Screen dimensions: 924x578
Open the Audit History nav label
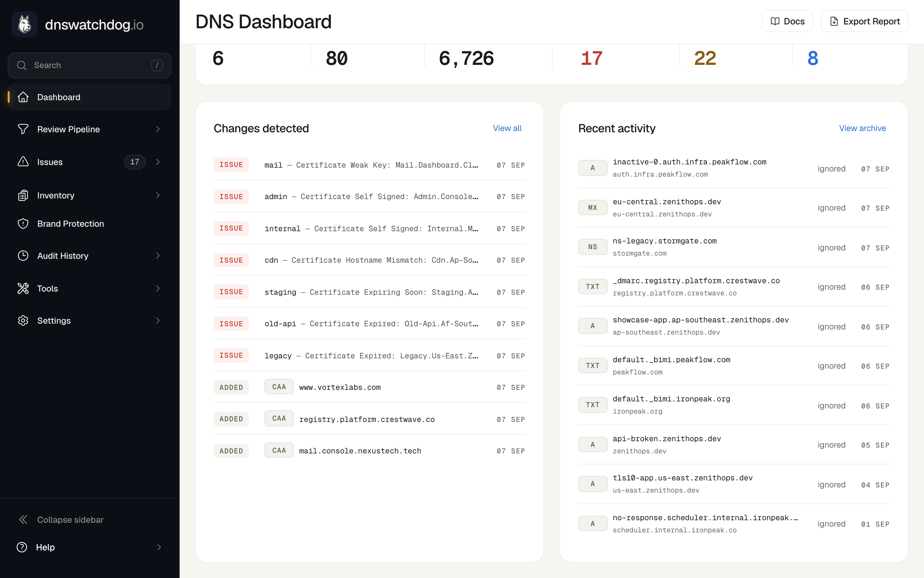63,256
